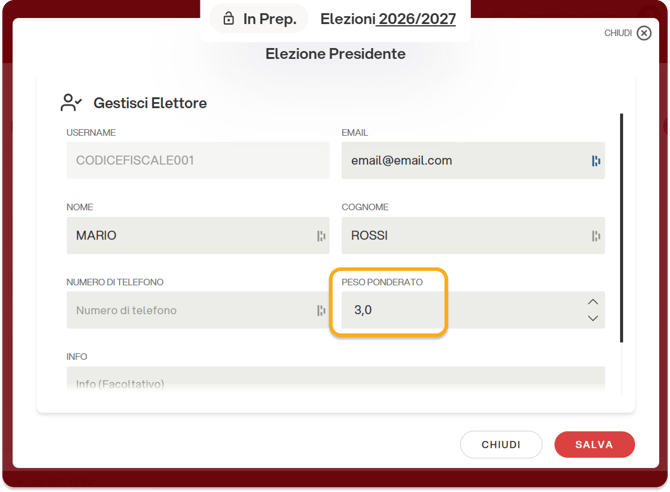Decrease Peso Ponderato with down arrow

click(x=593, y=318)
